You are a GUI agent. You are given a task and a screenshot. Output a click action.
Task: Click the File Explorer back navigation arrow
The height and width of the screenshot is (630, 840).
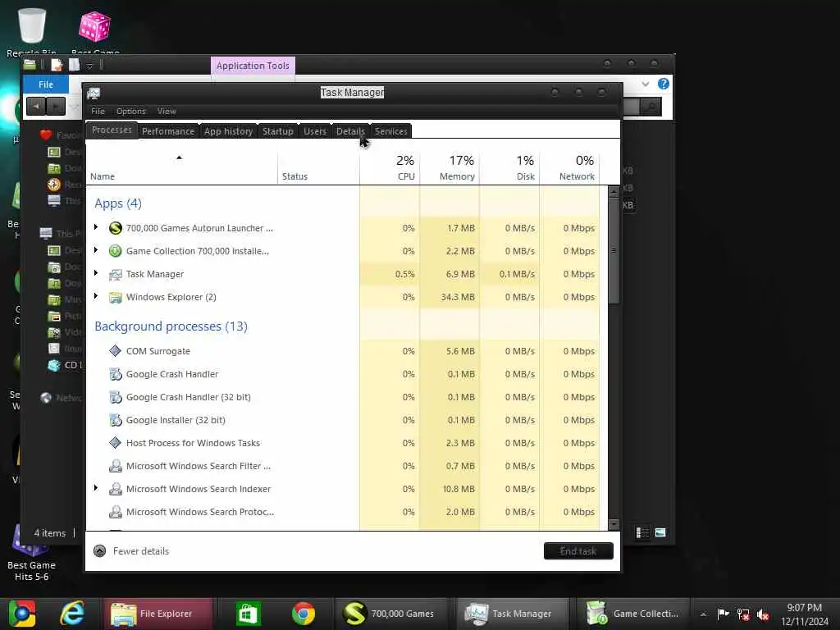[36, 106]
